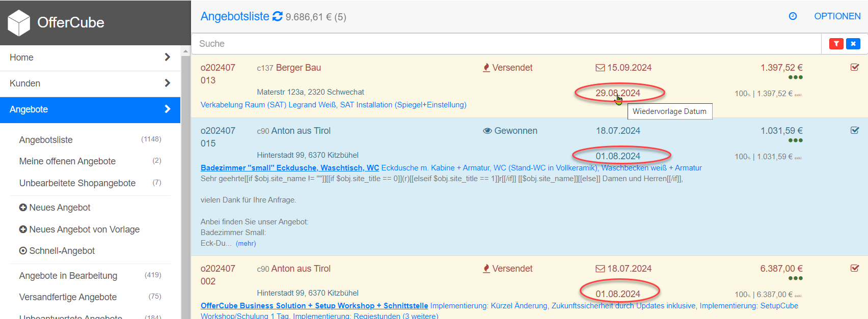Click the three green dots for offer 6.387,00 €
This screenshot has width=868, height=319.
tap(795, 278)
